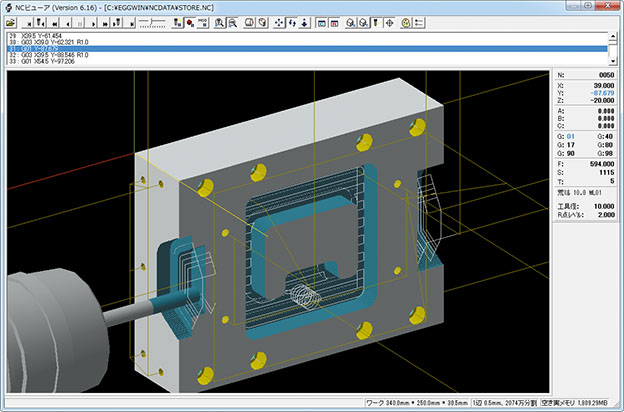Click the list options icon in toolbar
This screenshot has height=412, width=624.
(x=421, y=20)
